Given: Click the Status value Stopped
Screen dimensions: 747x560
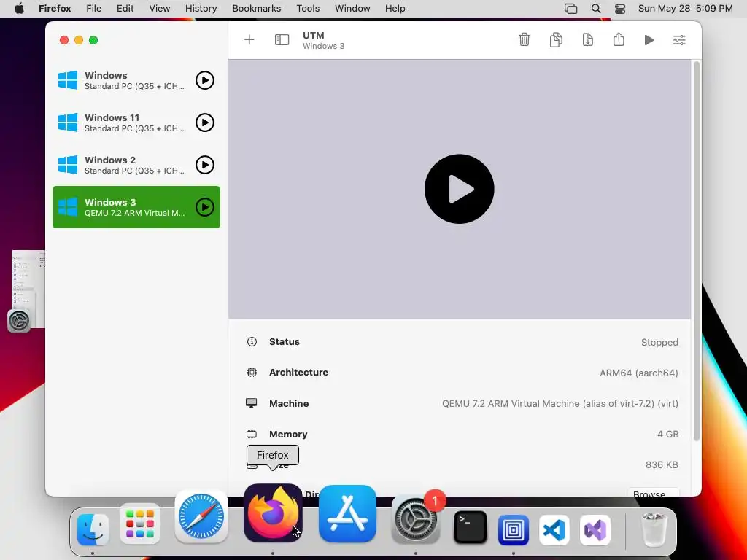Looking at the screenshot, I should (x=659, y=343).
